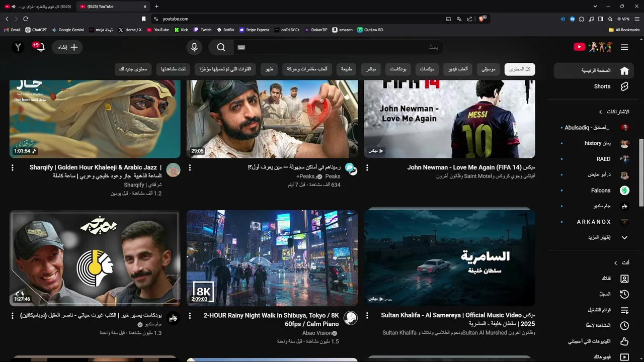Select Live (مباشر) filter chip
The width and height of the screenshot is (644, 362).
click(371, 69)
